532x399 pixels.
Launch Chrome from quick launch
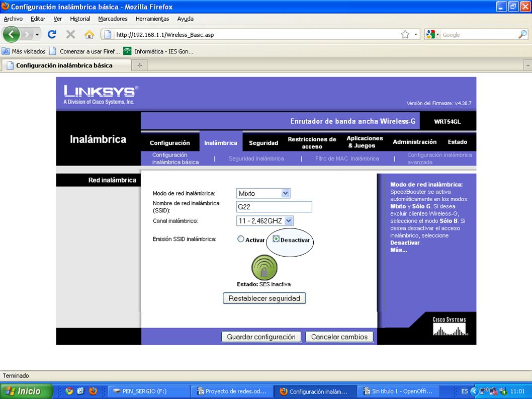pos(69,391)
